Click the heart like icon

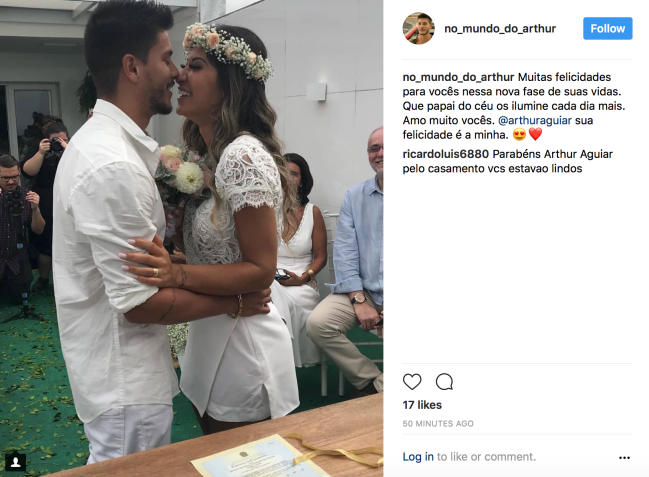point(412,382)
